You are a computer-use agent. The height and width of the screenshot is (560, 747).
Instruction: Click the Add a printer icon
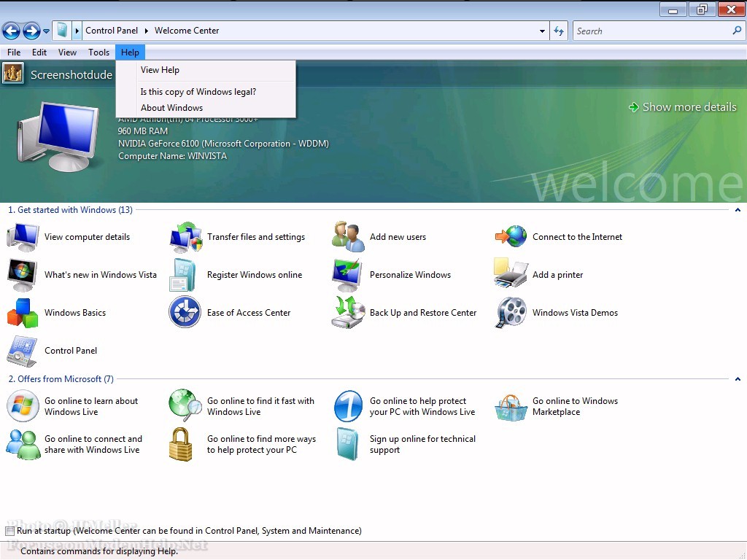click(x=511, y=273)
